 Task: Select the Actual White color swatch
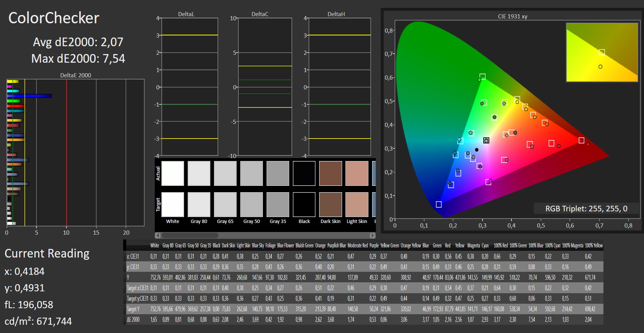pos(173,173)
